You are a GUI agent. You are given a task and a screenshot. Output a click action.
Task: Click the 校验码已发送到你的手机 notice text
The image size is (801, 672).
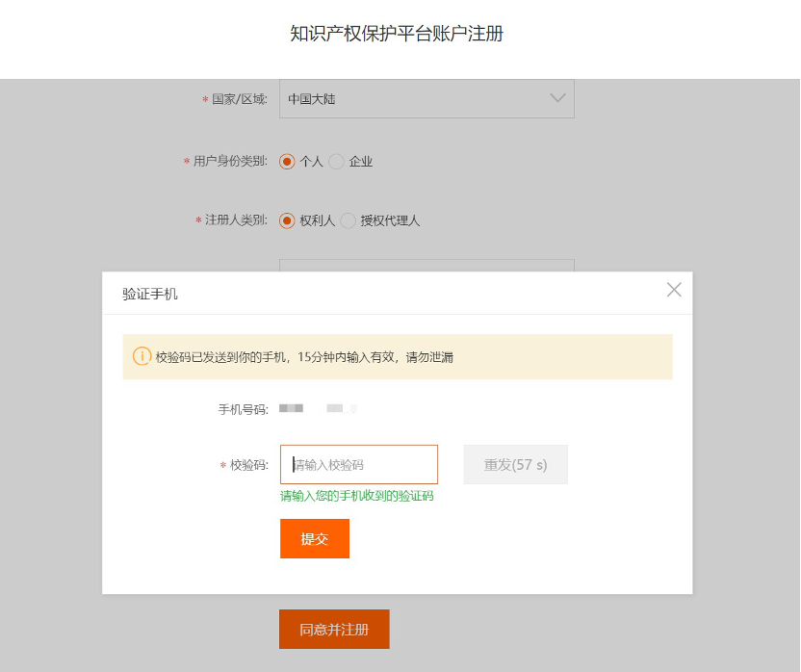[x=304, y=357]
